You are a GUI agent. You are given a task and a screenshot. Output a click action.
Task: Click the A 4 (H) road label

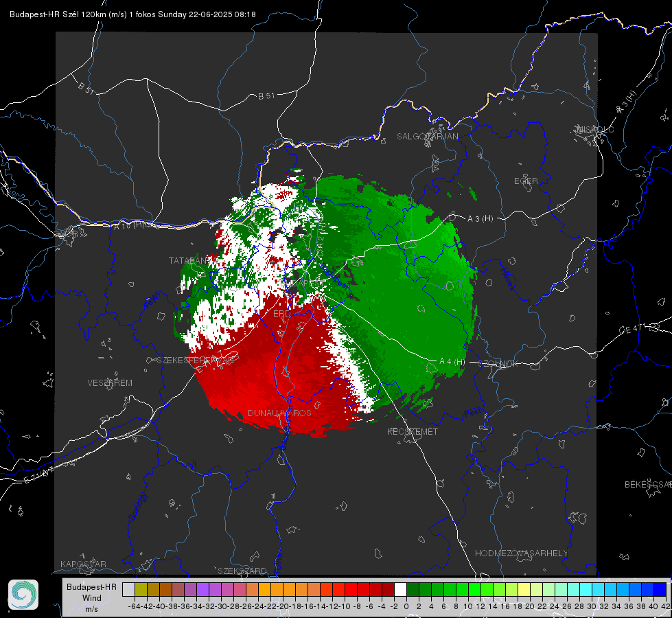click(452, 362)
